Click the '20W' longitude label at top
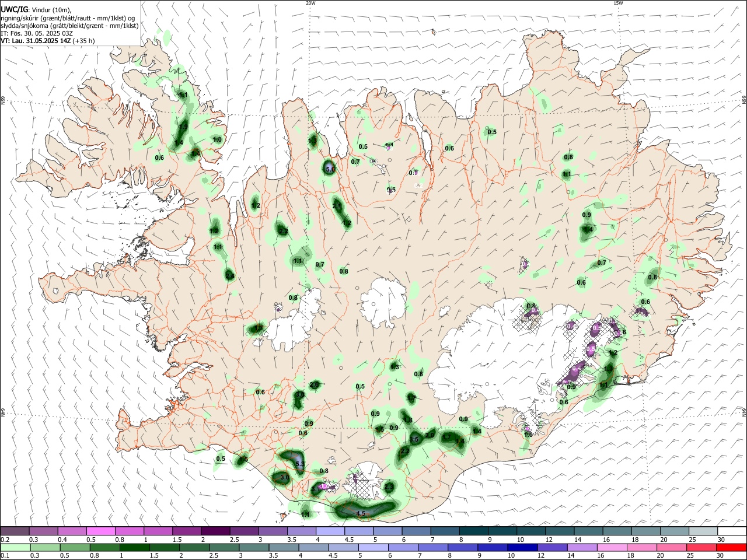 310,3
